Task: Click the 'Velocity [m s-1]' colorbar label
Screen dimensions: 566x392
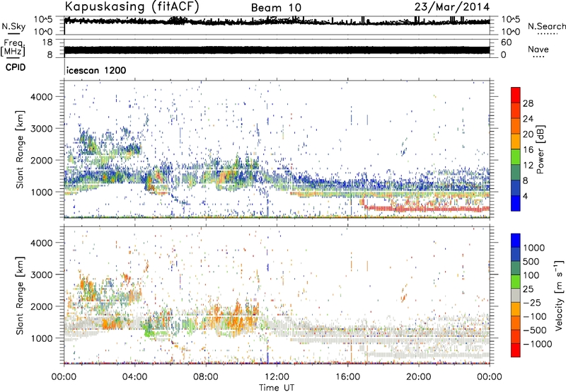Action: point(559,295)
